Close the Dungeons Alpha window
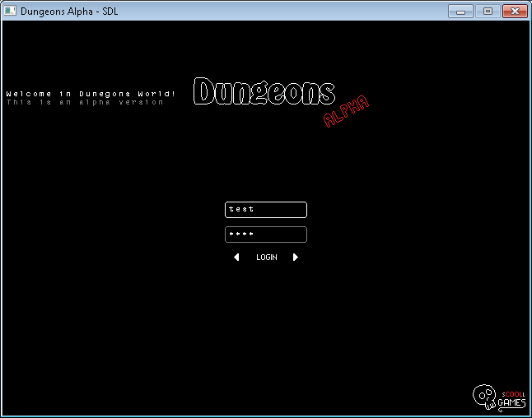Image resolution: width=532 pixels, height=418 pixels. (x=515, y=11)
